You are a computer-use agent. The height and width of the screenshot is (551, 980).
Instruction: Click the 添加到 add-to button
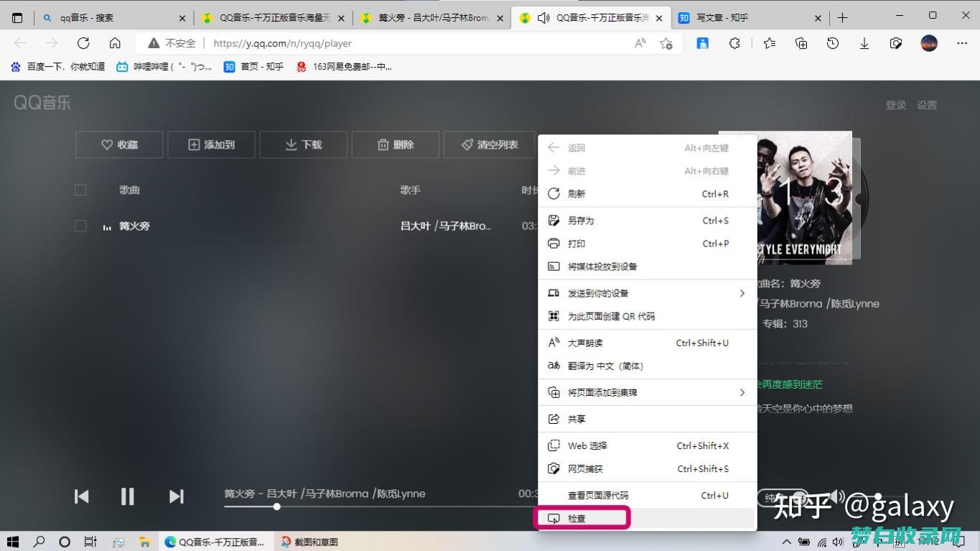211,144
